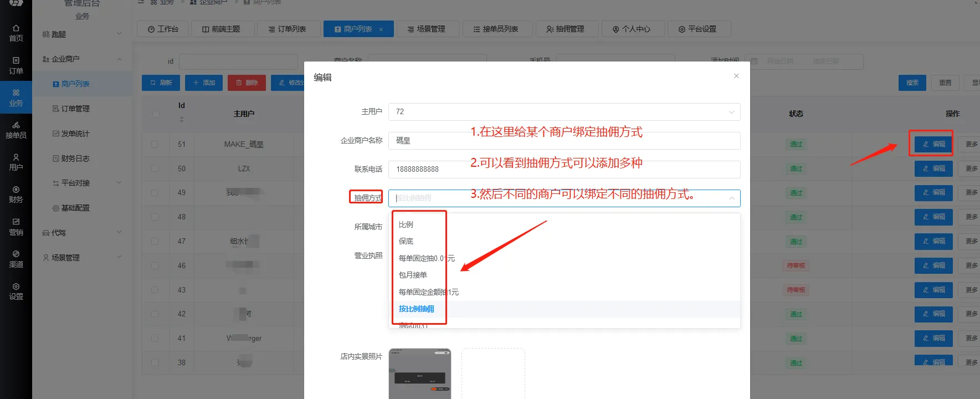Click the 渠道 channel sidebar icon
Screen dimensions: 980x399
pos(16,259)
